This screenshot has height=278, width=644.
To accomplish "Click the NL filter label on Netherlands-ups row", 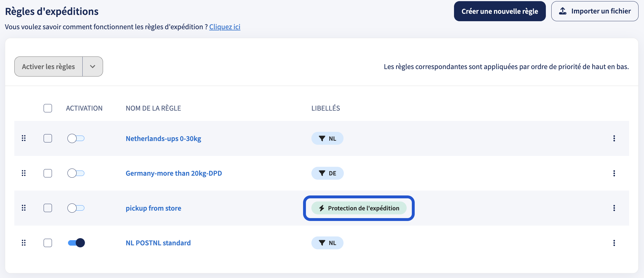I will pyautogui.click(x=327, y=138).
